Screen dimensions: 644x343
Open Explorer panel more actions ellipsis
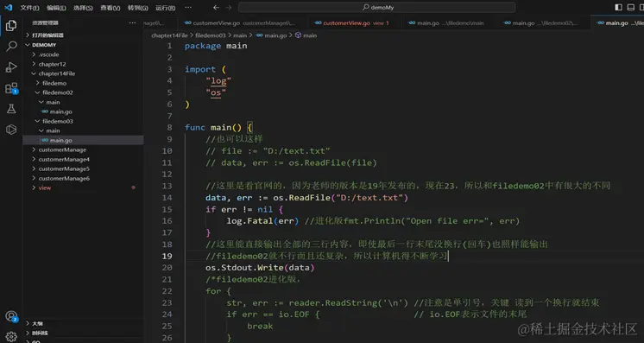132,23
